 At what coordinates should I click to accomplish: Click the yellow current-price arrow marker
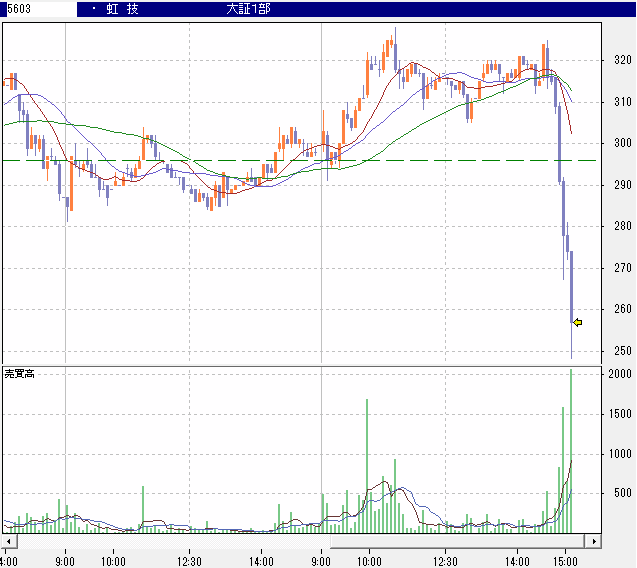[x=578, y=322]
